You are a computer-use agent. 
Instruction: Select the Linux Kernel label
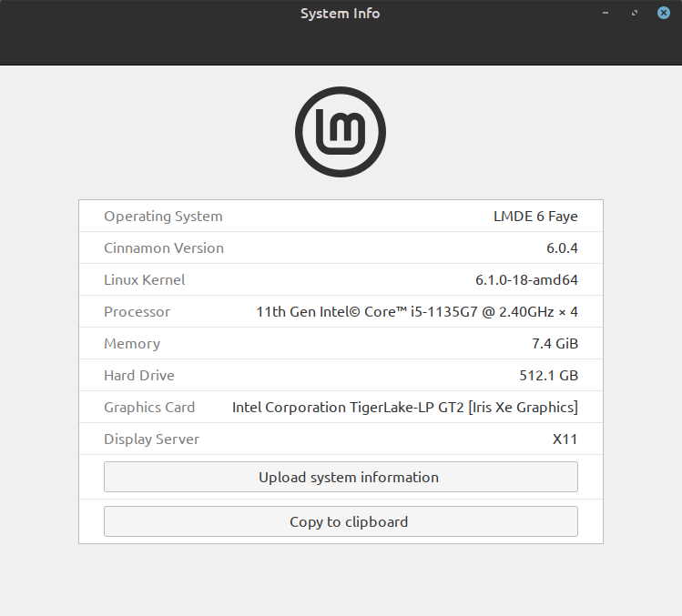tap(145, 280)
